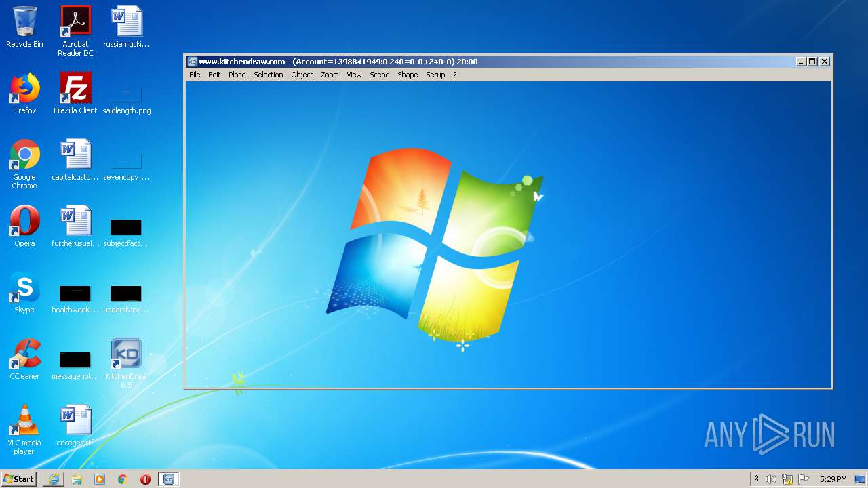
Task: Open the Setup menu
Action: click(x=435, y=75)
